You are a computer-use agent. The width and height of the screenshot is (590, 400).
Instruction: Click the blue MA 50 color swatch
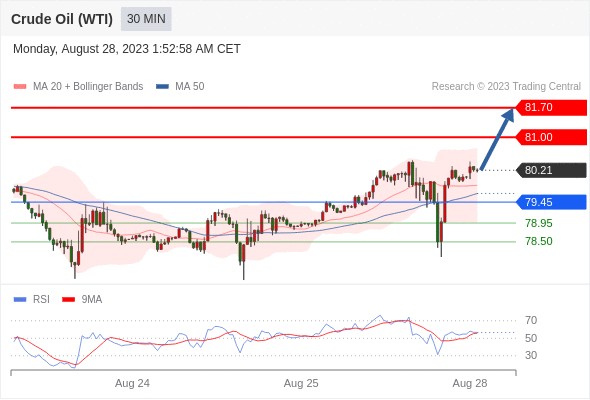coord(163,87)
